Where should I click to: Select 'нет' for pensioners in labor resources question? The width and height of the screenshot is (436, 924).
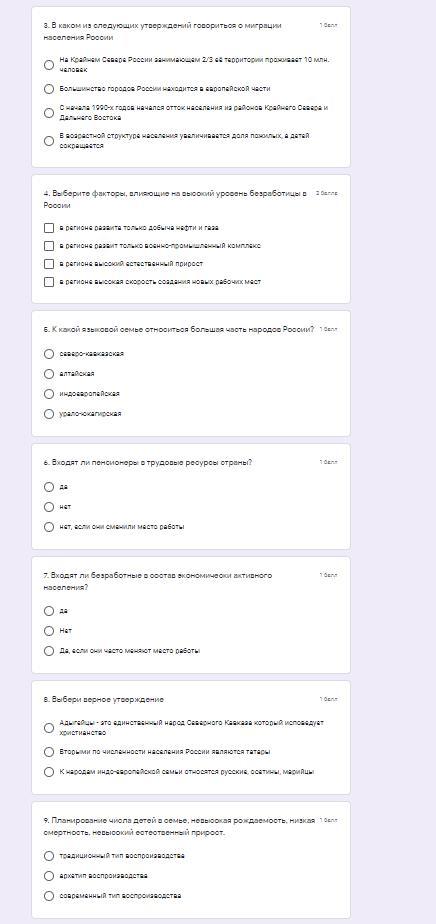click(x=49, y=507)
